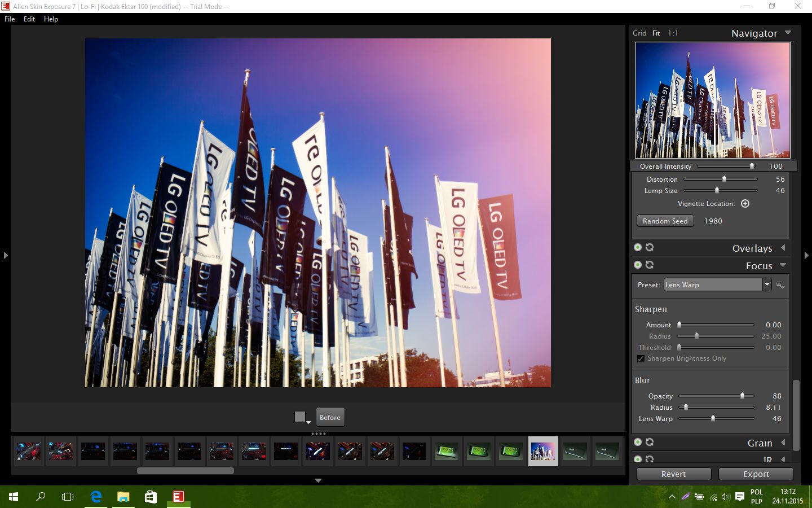Select the selected flags thumbnail in filmstrip
812x508 pixels.
point(543,451)
